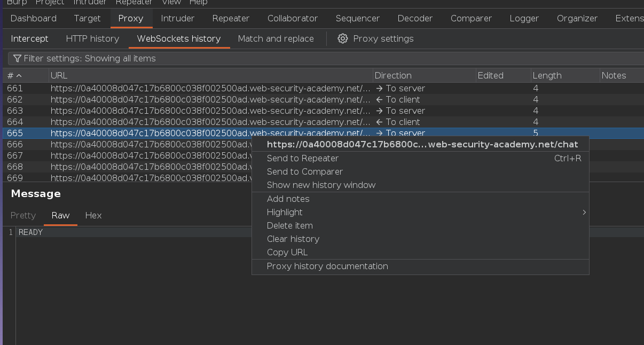Go to the Repeater tab
This screenshot has height=345, width=644.
(231, 18)
